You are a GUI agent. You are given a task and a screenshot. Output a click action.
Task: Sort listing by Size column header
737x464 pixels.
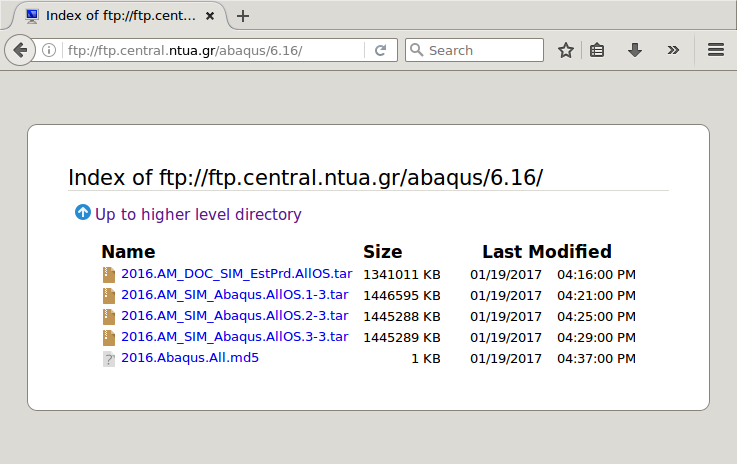pos(383,252)
